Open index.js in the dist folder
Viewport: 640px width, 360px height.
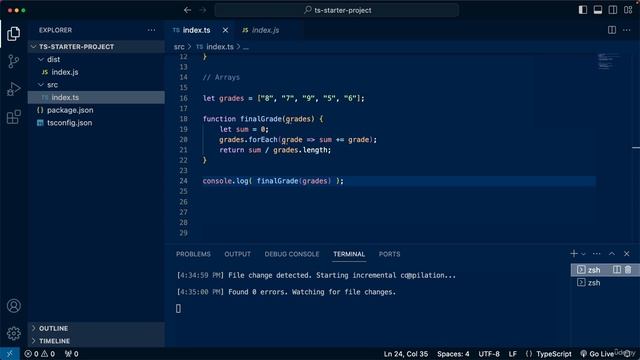pos(96,72)
